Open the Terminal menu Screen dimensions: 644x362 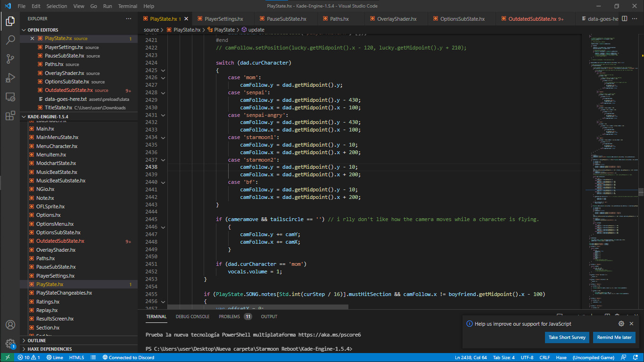coord(128,6)
